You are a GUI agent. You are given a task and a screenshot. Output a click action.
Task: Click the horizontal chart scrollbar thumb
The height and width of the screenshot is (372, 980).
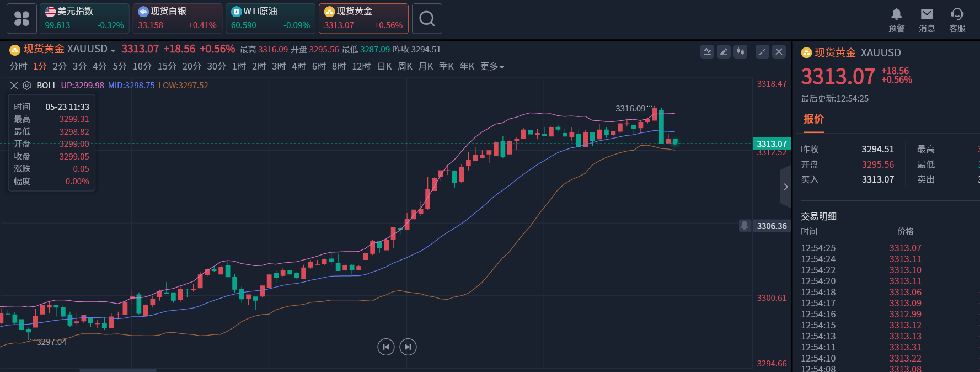click(x=118, y=370)
